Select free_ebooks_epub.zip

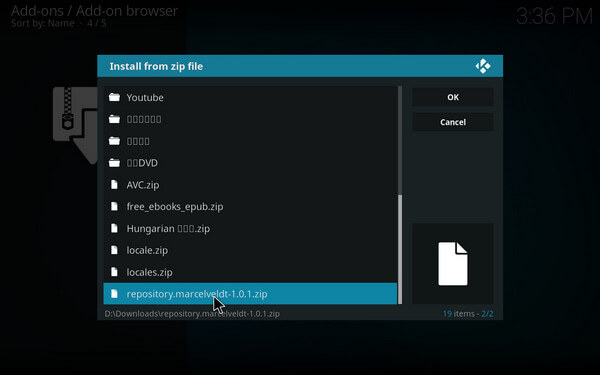(x=250, y=207)
